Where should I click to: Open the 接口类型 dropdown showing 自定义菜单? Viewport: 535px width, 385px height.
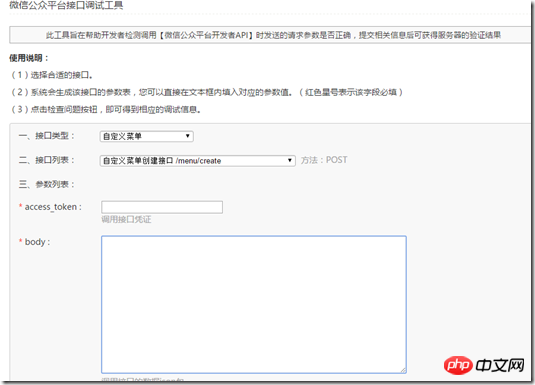(x=147, y=137)
